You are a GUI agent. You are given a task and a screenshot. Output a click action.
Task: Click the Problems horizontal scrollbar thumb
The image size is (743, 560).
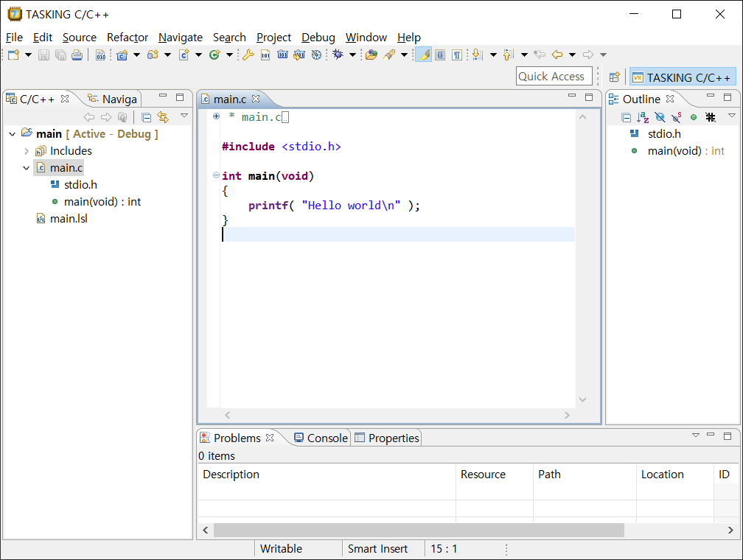pos(419,530)
